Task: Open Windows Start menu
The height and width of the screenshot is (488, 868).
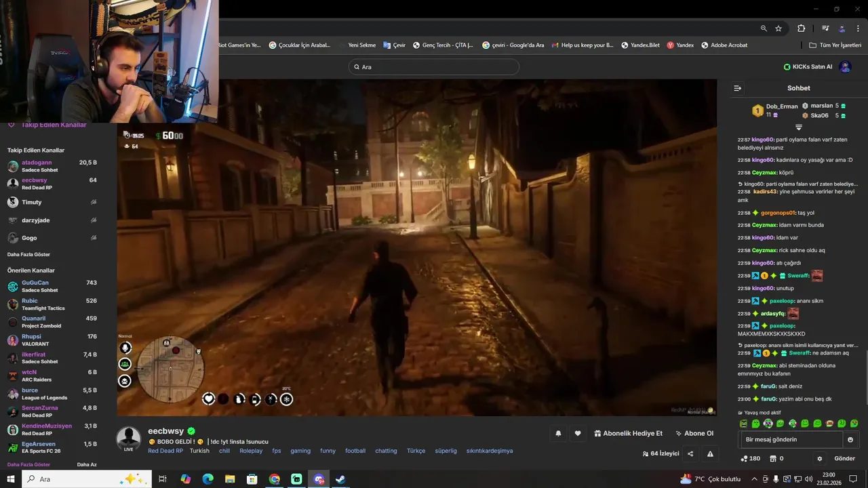Action: (x=11, y=479)
